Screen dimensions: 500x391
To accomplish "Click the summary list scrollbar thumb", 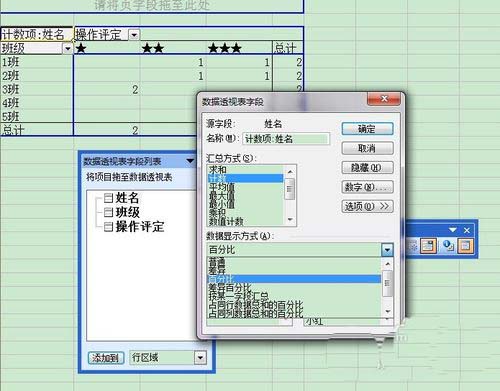I will 290,189.
